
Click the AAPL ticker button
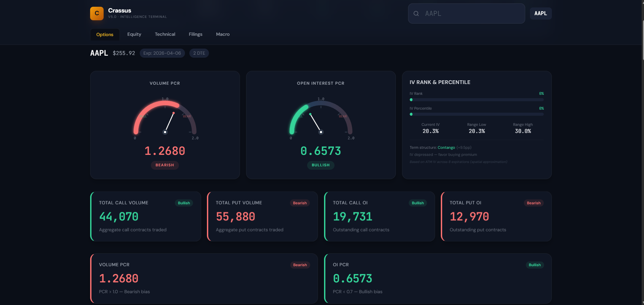(540, 13)
